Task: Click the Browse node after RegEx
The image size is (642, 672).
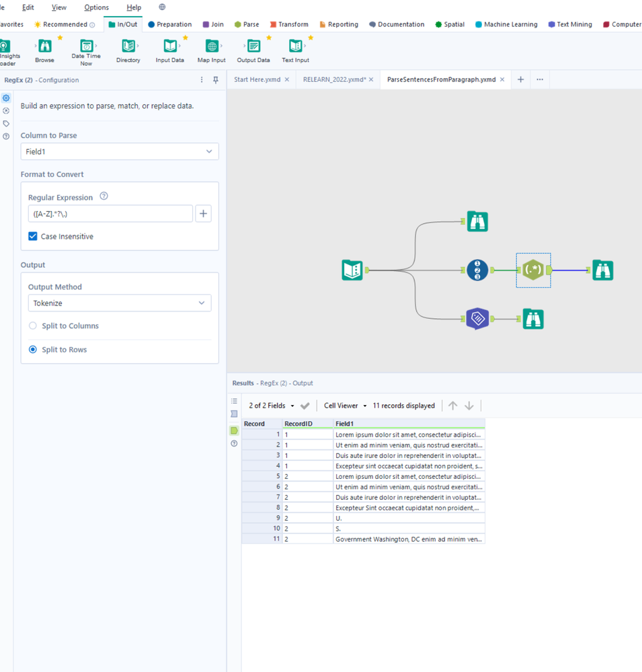Action: coord(602,270)
